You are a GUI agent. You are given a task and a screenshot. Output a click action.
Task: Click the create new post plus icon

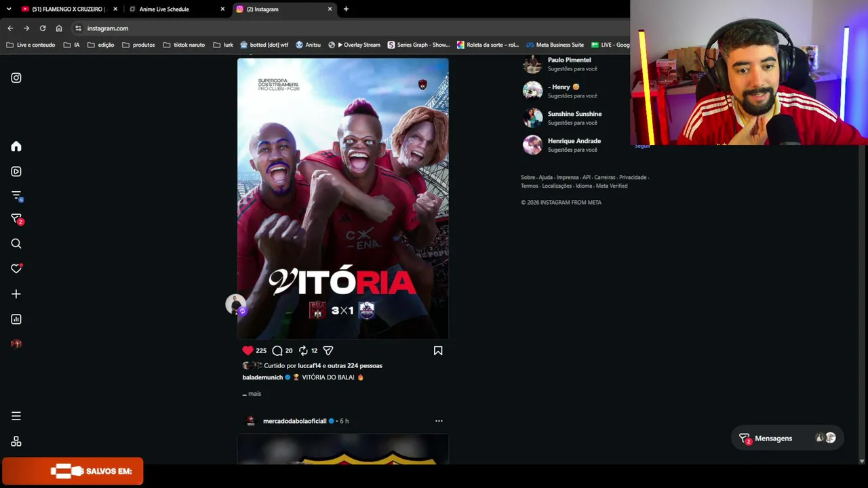pos(16,294)
